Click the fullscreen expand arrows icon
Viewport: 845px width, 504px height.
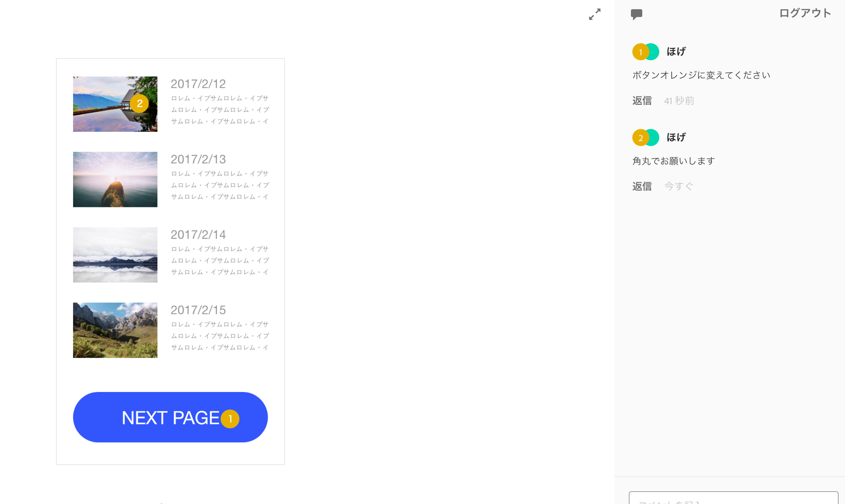(595, 14)
